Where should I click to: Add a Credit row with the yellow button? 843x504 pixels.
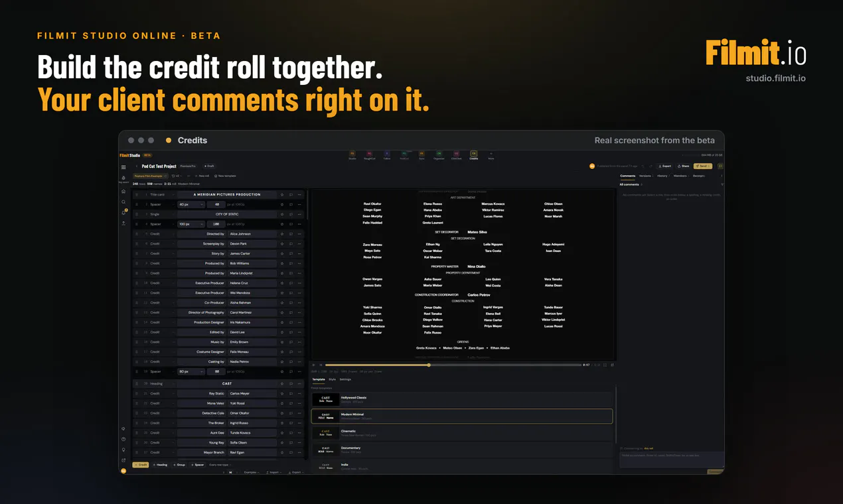tap(141, 465)
